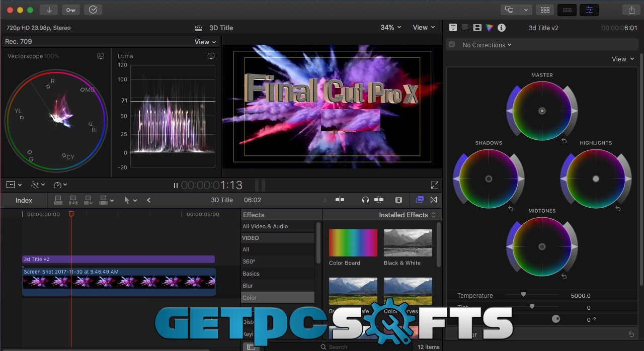Open the video scopes View dropdown

click(205, 42)
